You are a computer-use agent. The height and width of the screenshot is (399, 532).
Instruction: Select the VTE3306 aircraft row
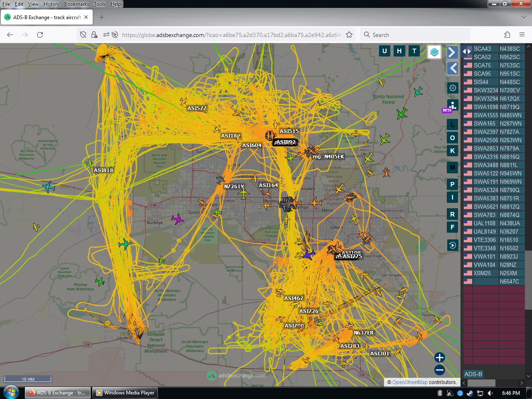coord(494,240)
